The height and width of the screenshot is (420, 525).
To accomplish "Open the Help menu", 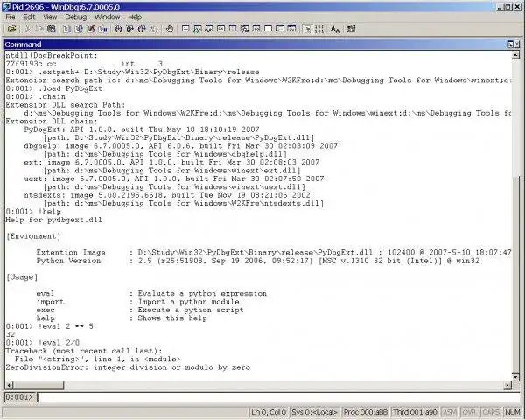I will pyautogui.click(x=135, y=17).
